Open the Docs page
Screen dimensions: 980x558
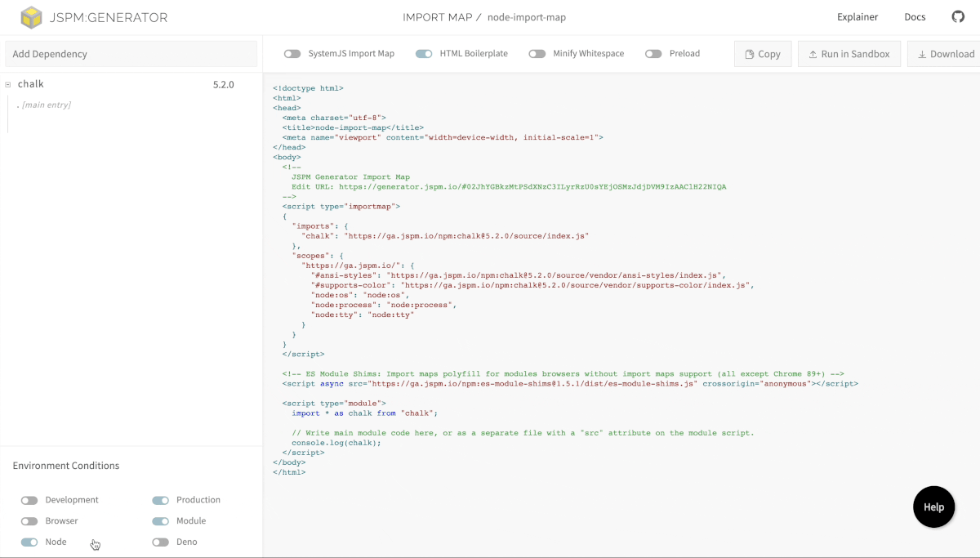click(915, 16)
